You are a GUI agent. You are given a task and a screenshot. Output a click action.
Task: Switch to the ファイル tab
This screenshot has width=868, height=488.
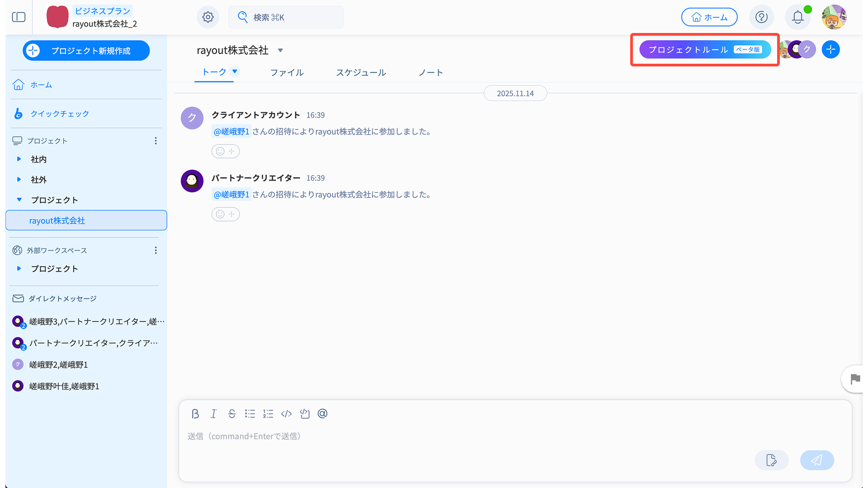pyautogui.click(x=287, y=72)
